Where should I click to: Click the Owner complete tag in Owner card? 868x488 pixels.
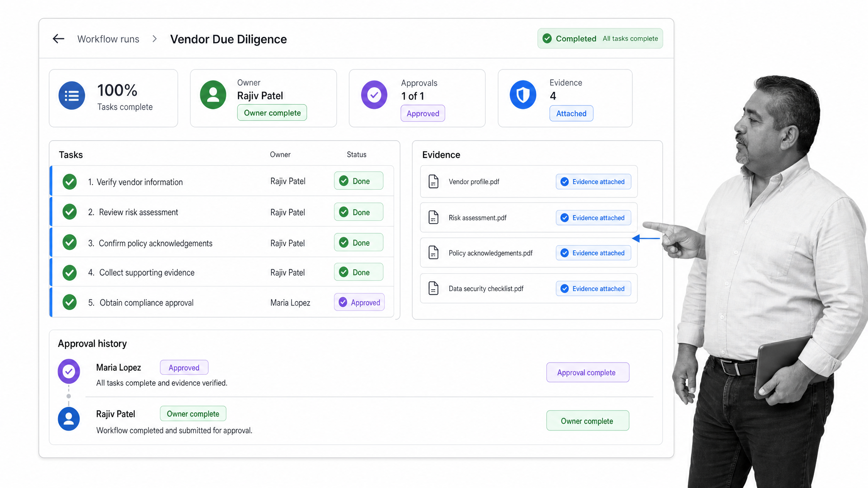click(272, 113)
